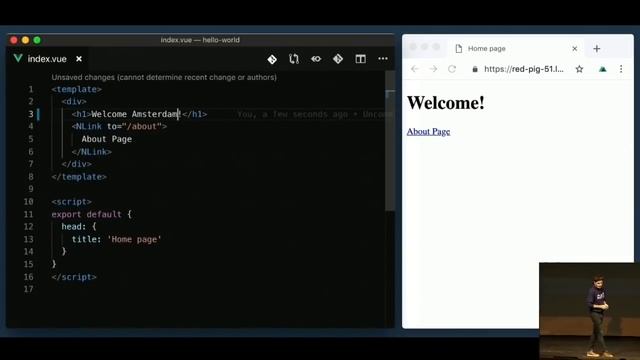640x360 pixels.
Task: Click the red close button of the editor
Action: coord(14,40)
